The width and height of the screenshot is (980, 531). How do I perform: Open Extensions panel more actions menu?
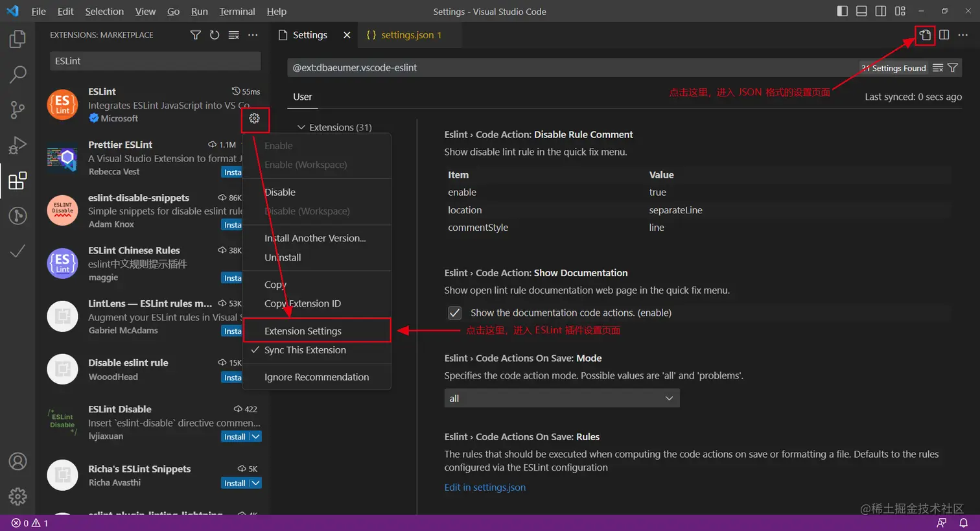(x=253, y=35)
